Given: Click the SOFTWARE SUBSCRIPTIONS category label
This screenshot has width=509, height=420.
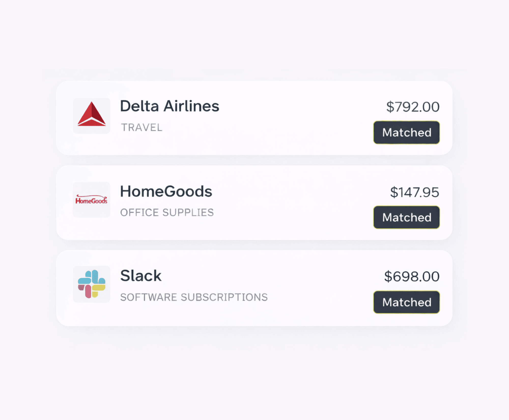Looking at the screenshot, I should pyautogui.click(x=194, y=297).
